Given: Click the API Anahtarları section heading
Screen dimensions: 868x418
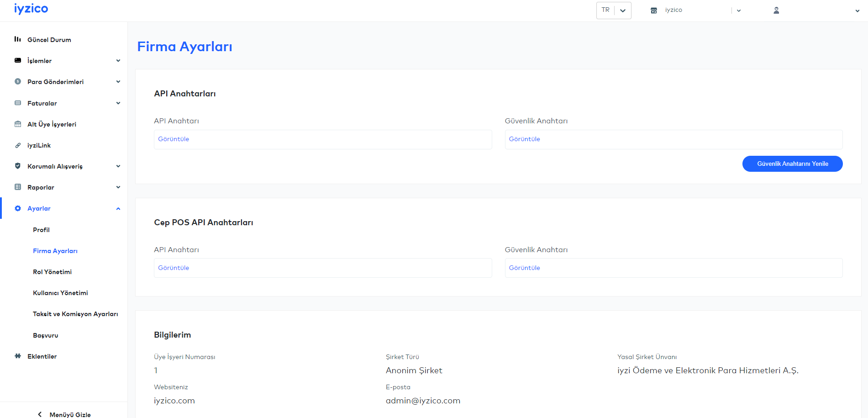Looking at the screenshot, I should pyautogui.click(x=184, y=94).
